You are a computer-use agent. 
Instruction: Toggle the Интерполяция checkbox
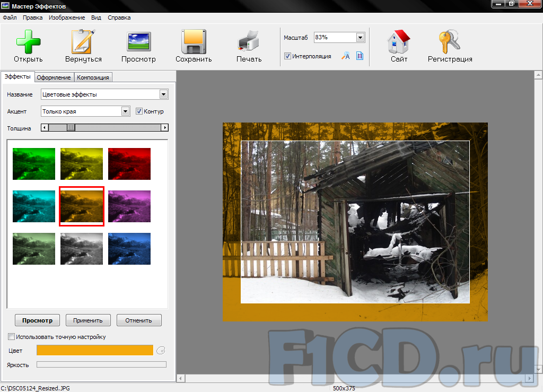tap(287, 56)
